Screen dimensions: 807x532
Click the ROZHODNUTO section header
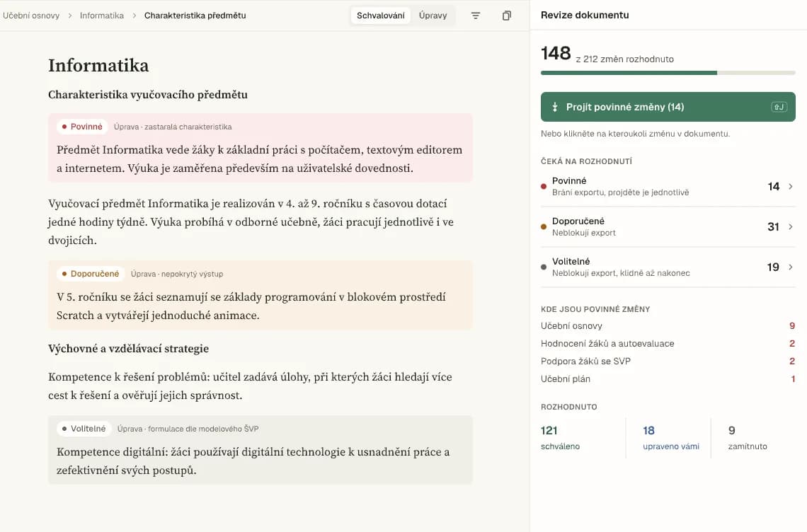click(568, 407)
